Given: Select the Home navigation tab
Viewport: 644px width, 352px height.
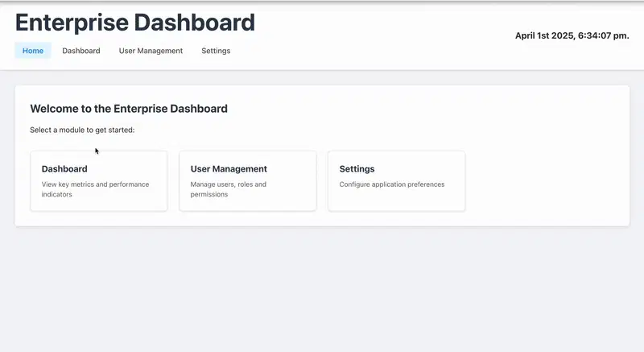Looking at the screenshot, I should (x=33, y=51).
